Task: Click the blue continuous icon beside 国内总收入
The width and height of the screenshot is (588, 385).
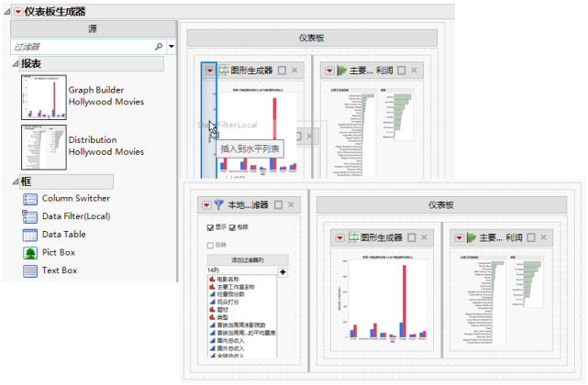Action: coord(212,340)
